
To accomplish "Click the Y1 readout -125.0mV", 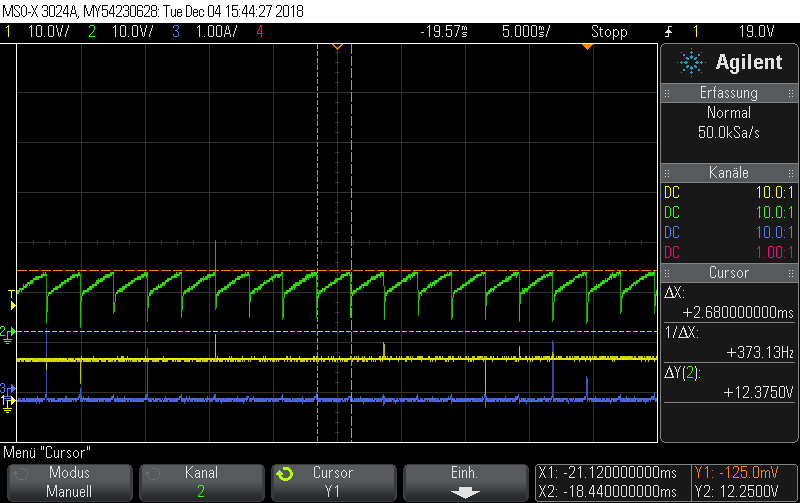I will click(736, 473).
